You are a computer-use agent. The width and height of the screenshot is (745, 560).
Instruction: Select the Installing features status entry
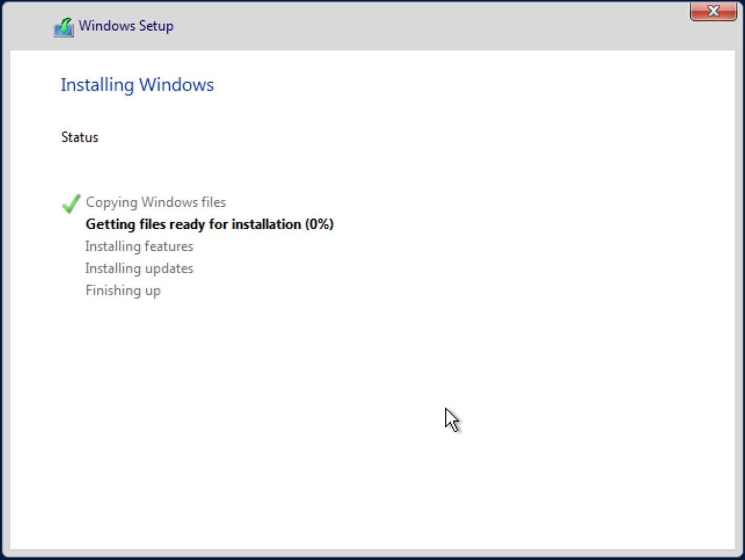coord(139,246)
